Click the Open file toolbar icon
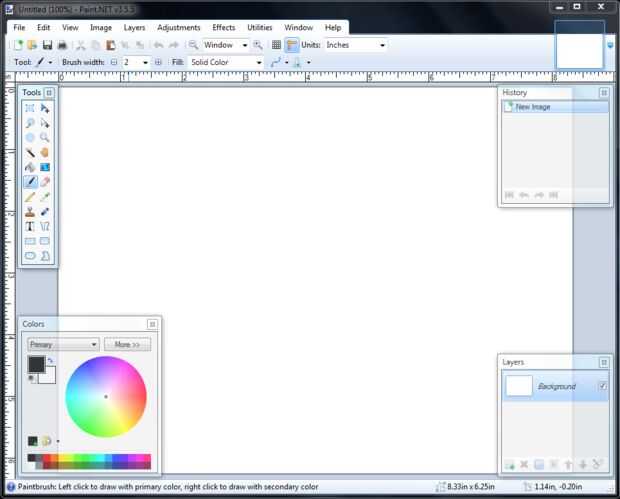Image resolution: width=620 pixels, height=499 pixels. [32, 45]
